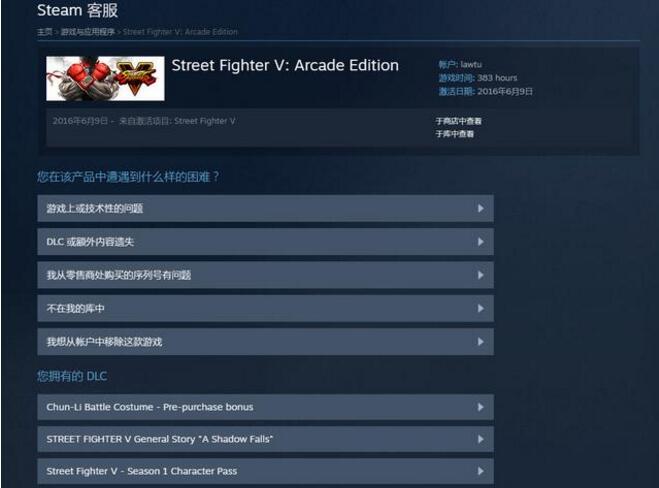Expand arrow on 游戏上或技术性的问题 row
This screenshot has width=659, height=488.
[x=480, y=208]
